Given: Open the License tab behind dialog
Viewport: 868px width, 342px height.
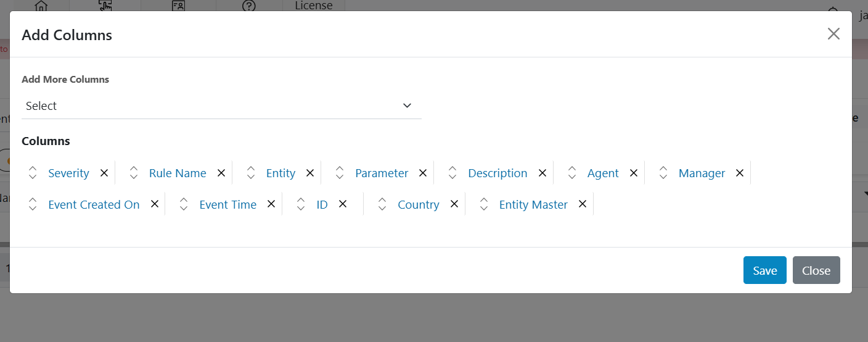Looking at the screenshot, I should point(314,6).
